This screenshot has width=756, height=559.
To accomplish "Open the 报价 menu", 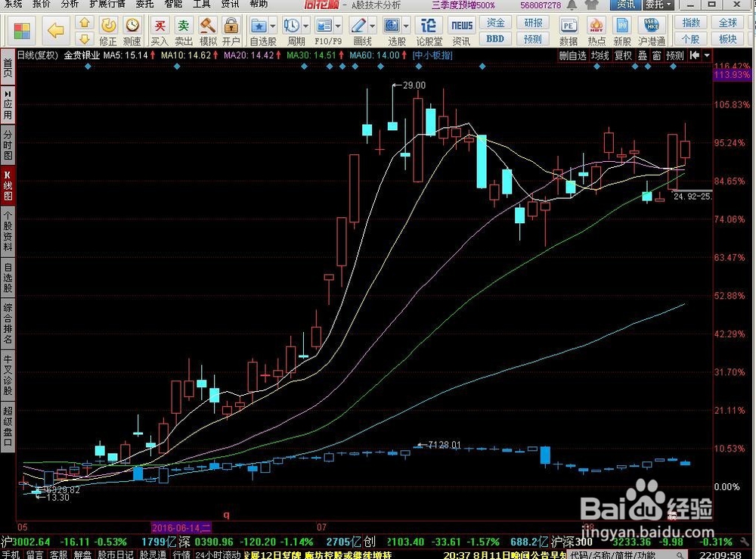I will tap(42, 4).
